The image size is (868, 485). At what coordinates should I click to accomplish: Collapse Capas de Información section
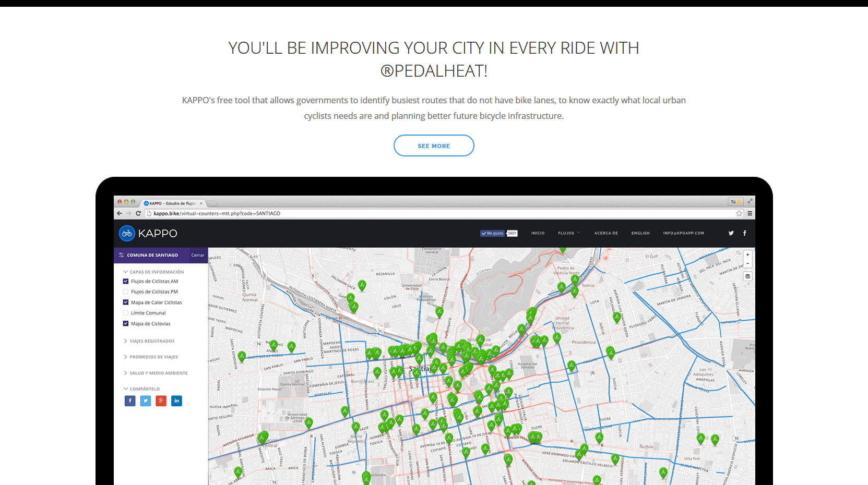coord(153,272)
